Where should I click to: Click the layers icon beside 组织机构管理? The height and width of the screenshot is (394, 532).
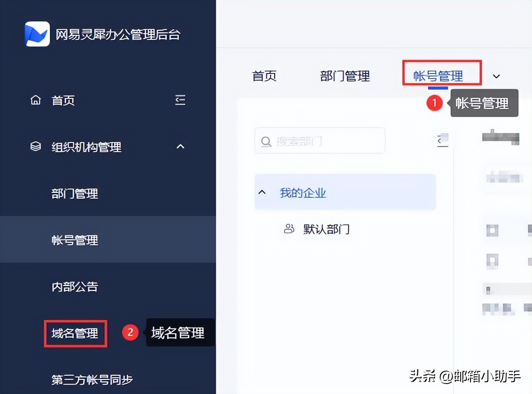(36, 146)
